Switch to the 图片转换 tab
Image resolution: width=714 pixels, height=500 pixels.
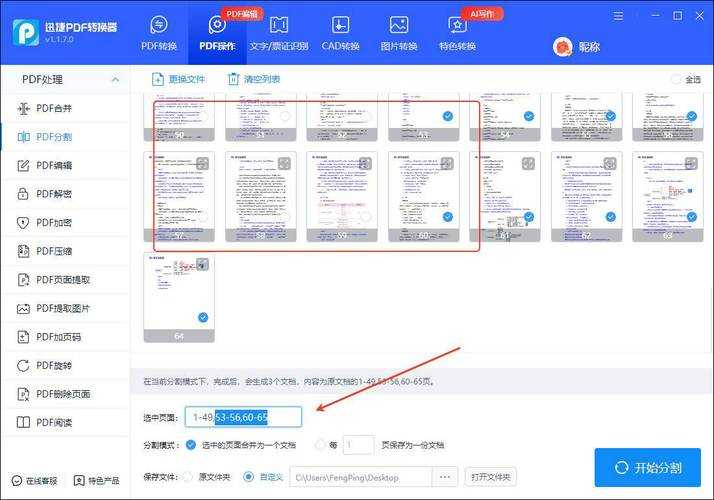coord(399,33)
